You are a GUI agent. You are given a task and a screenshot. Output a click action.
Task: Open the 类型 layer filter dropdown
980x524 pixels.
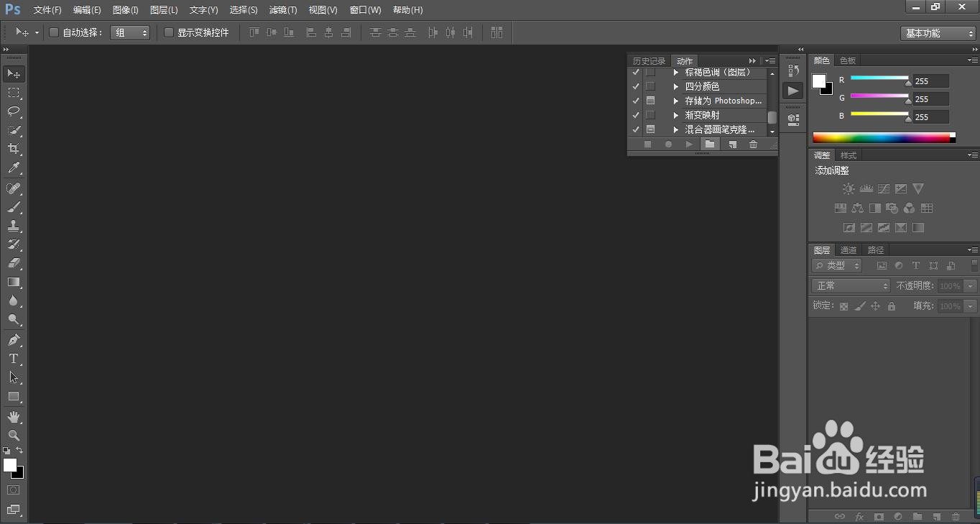click(x=837, y=265)
